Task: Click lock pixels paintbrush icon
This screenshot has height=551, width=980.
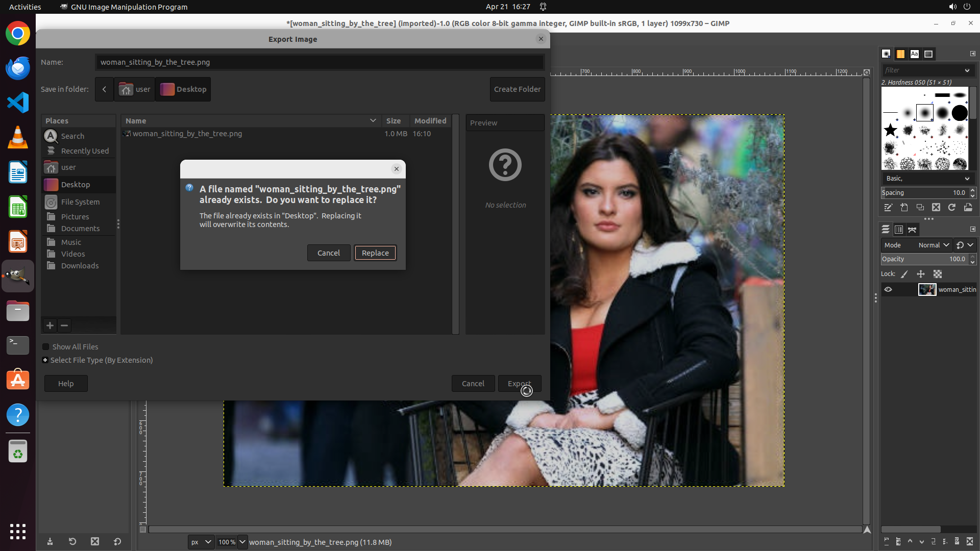Action: pos(904,274)
